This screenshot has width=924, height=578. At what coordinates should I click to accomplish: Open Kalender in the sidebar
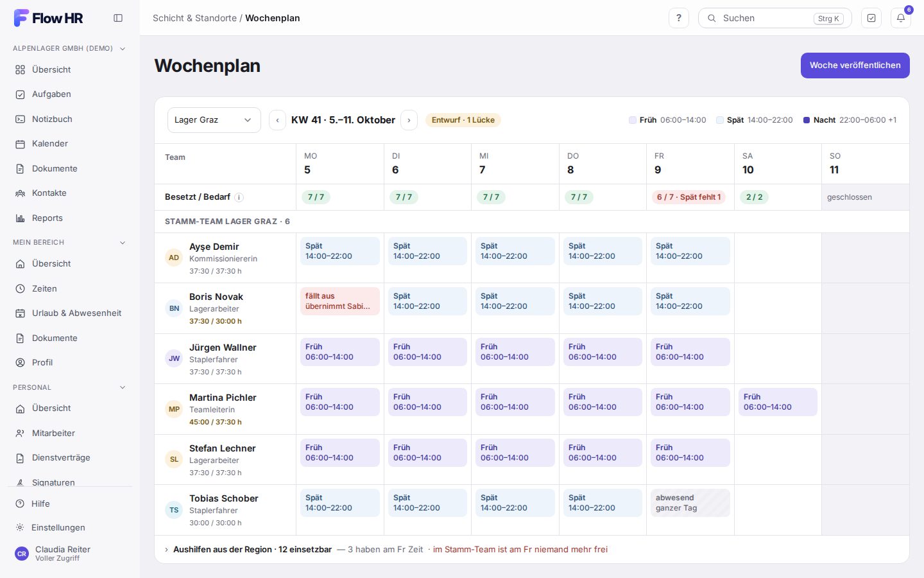pyautogui.click(x=70, y=144)
